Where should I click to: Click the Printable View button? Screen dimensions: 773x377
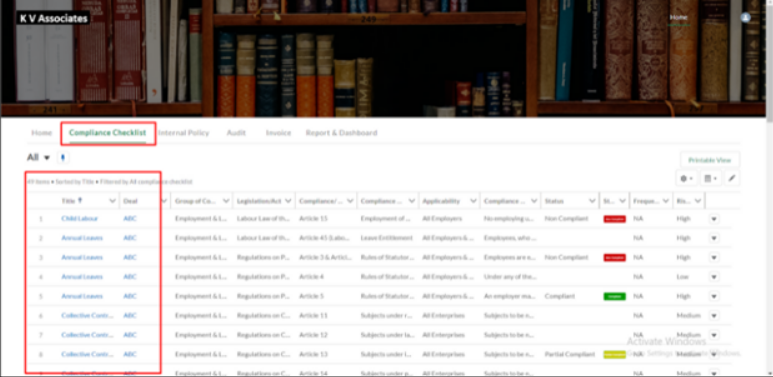(709, 160)
